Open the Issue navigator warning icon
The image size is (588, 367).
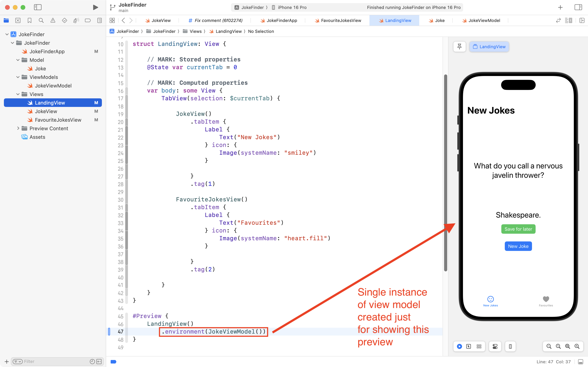point(53,20)
